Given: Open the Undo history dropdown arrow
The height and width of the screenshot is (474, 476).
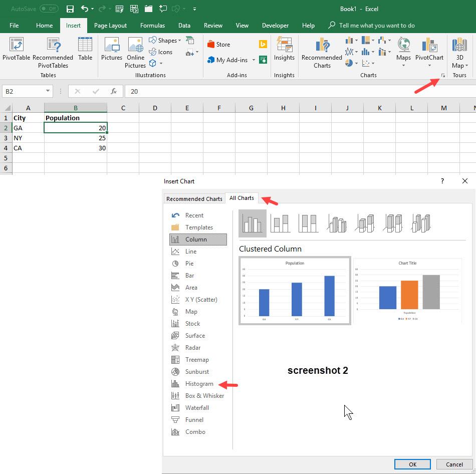Looking at the screenshot, I should point(92,9).
